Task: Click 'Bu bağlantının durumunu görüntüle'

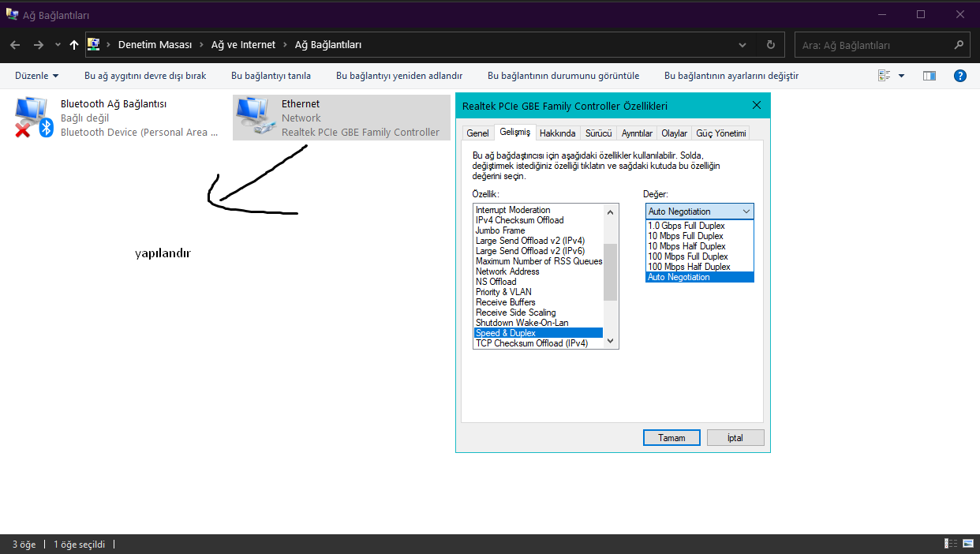Action: (x=563, y=76)
